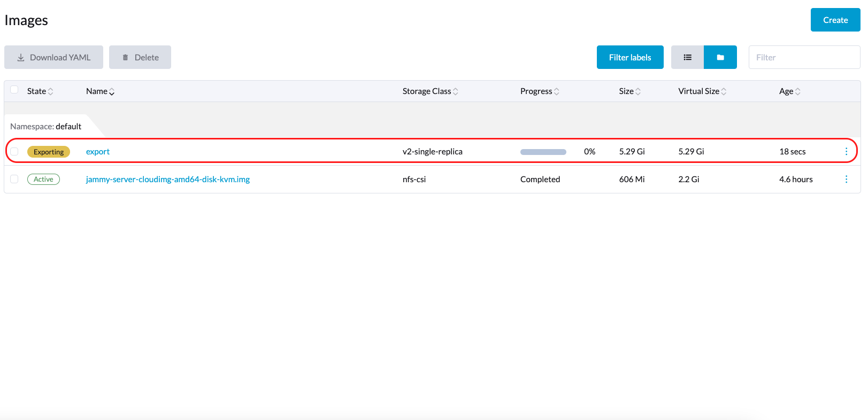Check the jammy-server image row checkbox

pyautogui.click(x=14, y=180)
